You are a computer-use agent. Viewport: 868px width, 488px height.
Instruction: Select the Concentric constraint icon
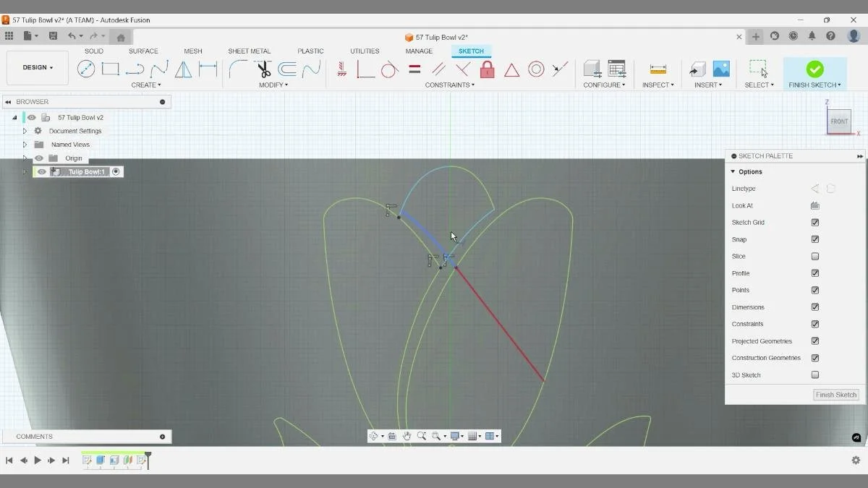[537, 69]
